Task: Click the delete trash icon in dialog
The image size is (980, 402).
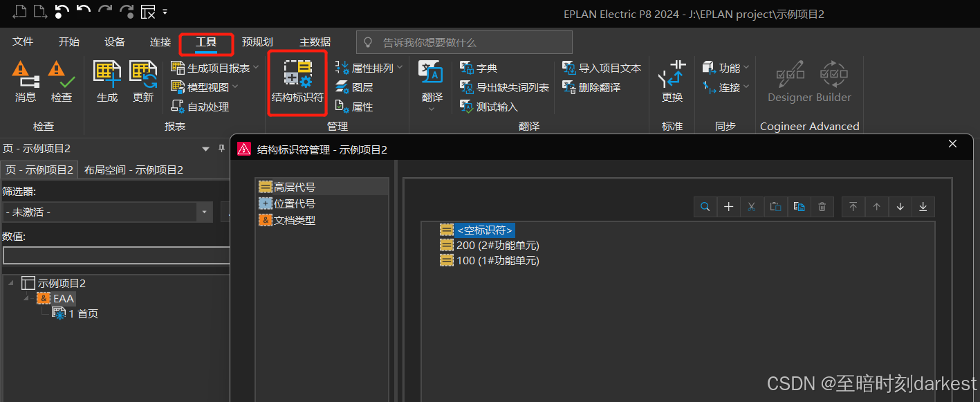Action: tap(822, 206)
